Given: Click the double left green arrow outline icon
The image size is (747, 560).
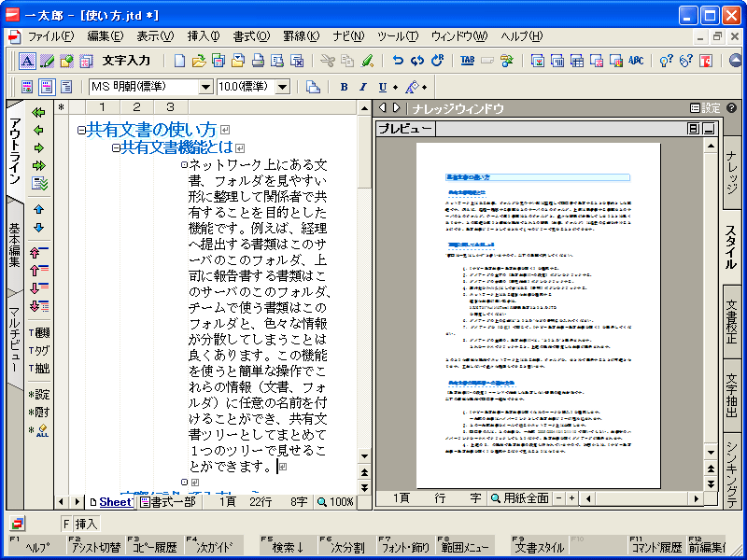Looking at the screenshot, I should coord(39,112).
